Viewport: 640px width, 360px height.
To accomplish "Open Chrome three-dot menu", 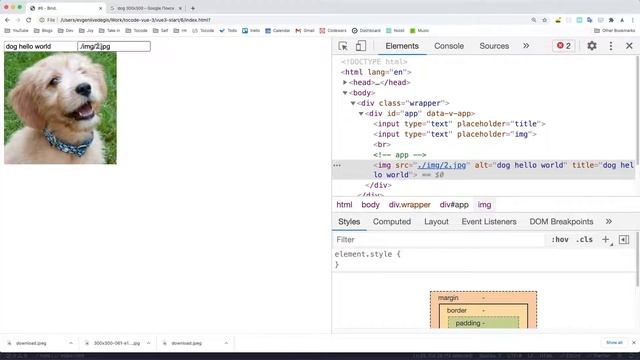I will pyautogui.click(x=633, y=20).
